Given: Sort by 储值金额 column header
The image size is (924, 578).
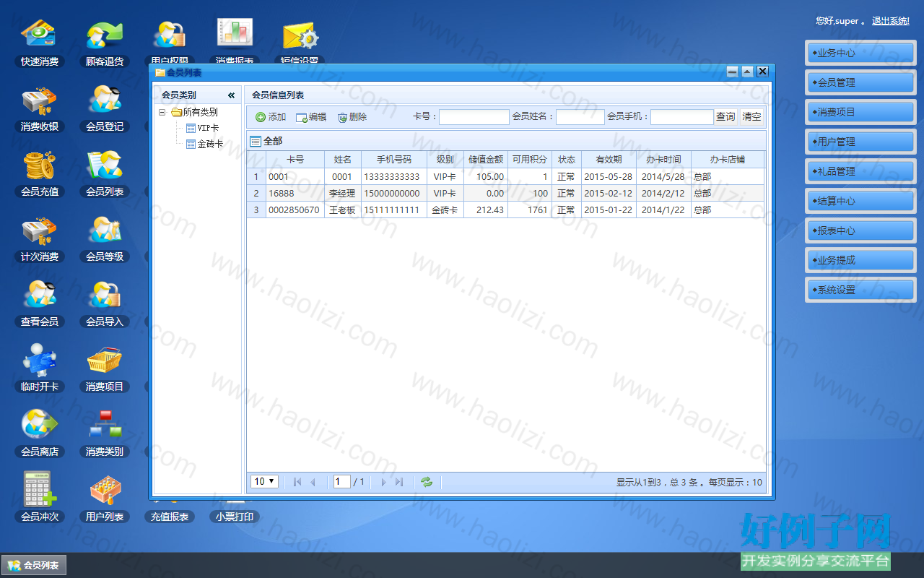Looking at the screenshot, I should [486, 160].
